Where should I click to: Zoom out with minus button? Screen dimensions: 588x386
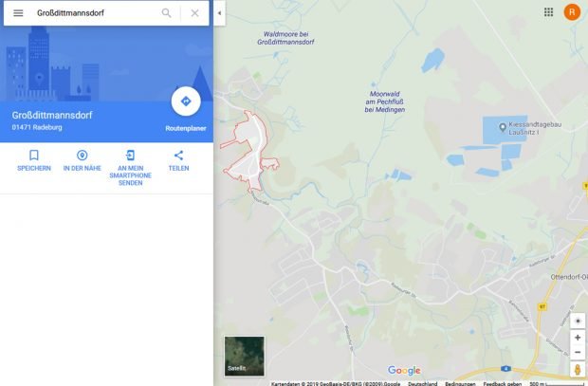578,352
